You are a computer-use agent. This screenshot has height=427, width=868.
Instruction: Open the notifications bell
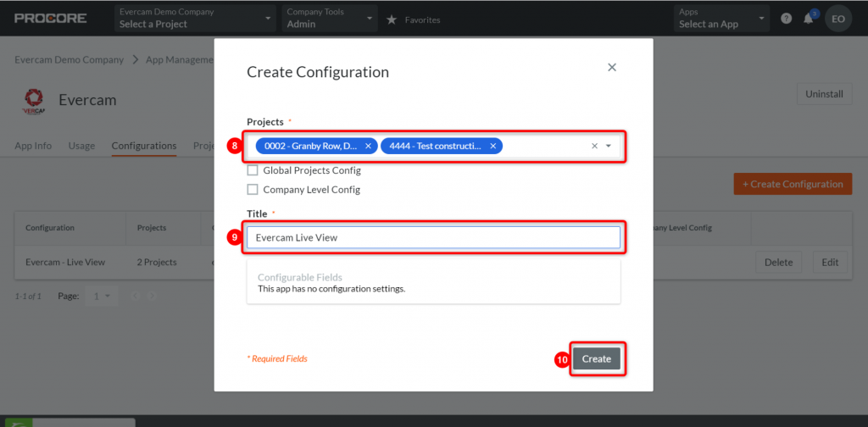point(809,19)
